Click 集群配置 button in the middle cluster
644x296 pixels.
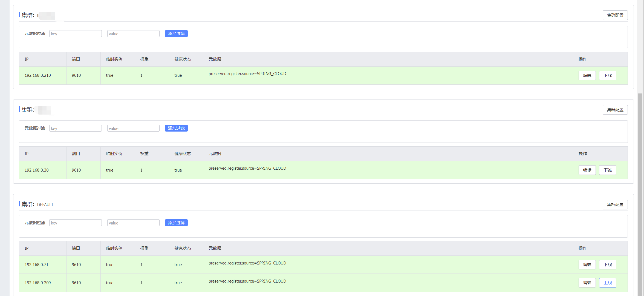coord(615,110)
